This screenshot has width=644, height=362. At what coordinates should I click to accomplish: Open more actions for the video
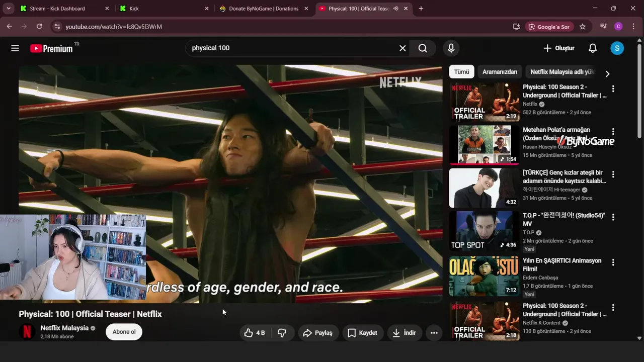click(434, 333)
